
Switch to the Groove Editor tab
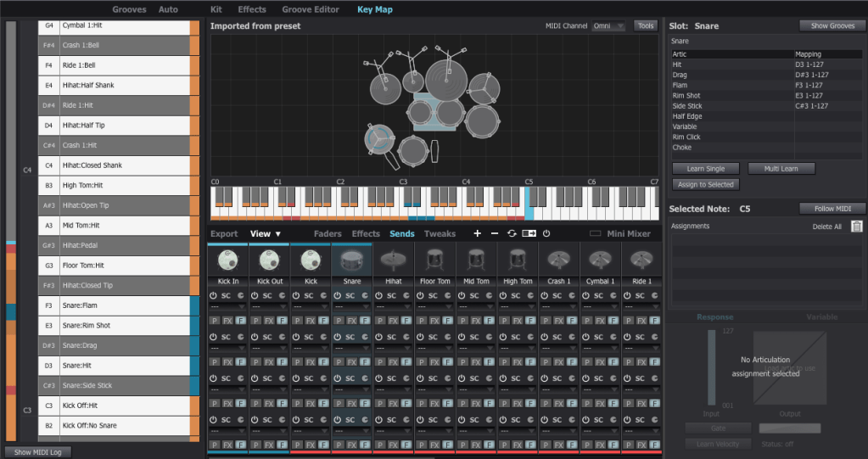[311, 9]
